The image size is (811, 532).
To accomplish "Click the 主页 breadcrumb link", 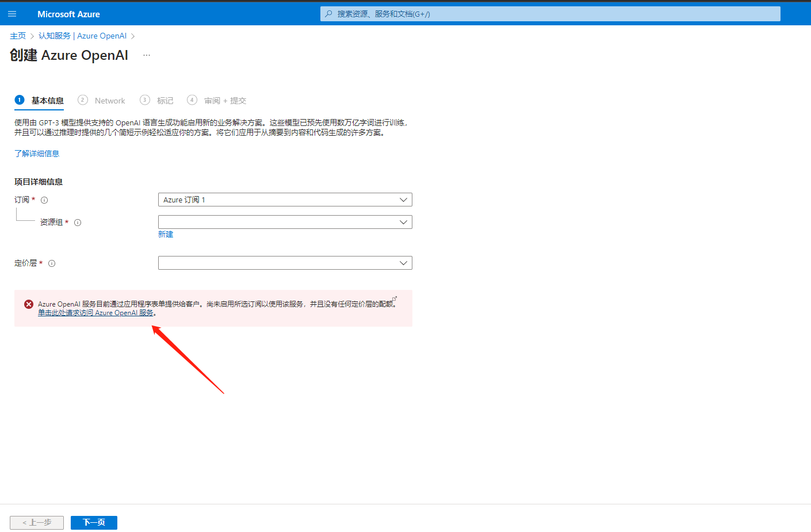I will (x=18, y=36).
